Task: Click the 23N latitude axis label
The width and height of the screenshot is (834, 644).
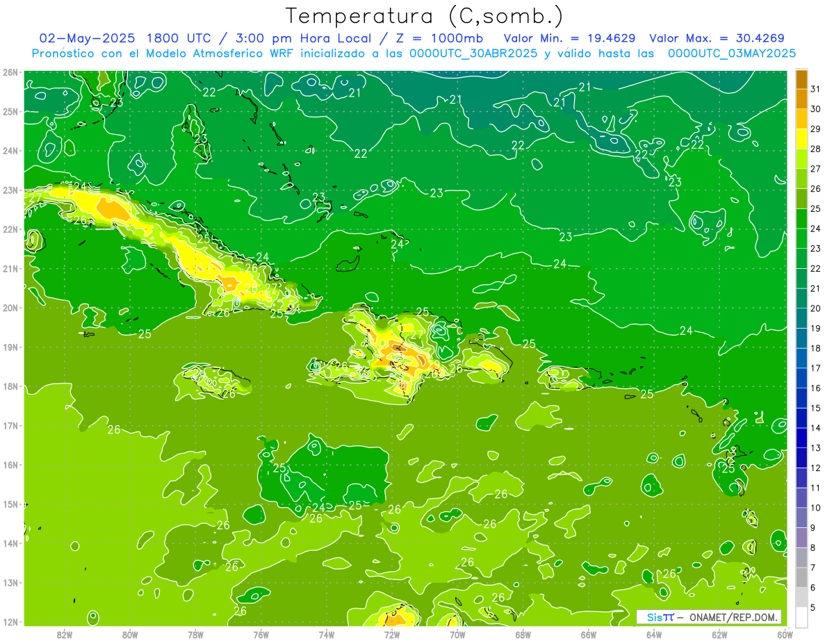Action: pyautogui.click(x=10, y=190)
